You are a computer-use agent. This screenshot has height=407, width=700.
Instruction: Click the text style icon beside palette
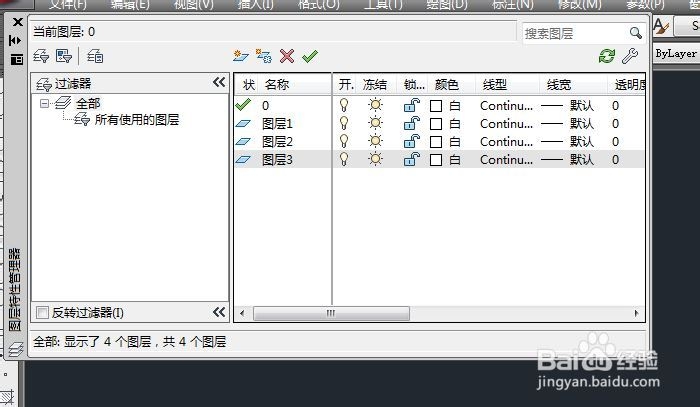[662, 26]
